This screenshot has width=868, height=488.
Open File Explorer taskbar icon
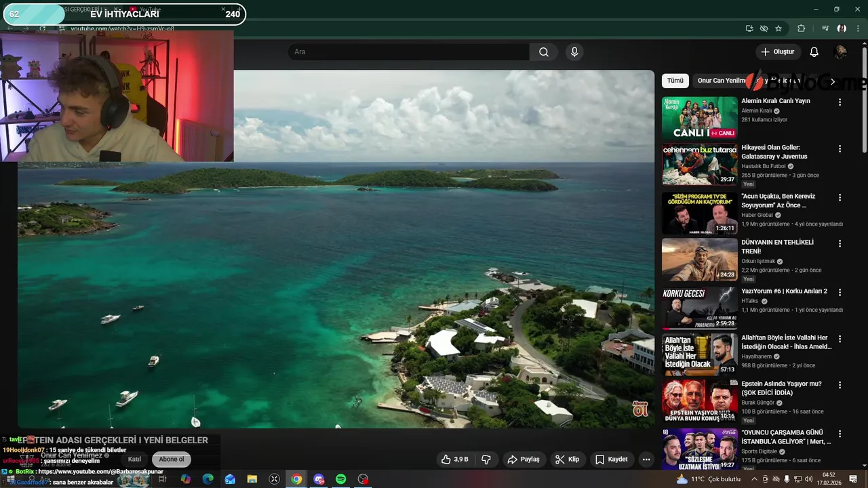[252, 479]
